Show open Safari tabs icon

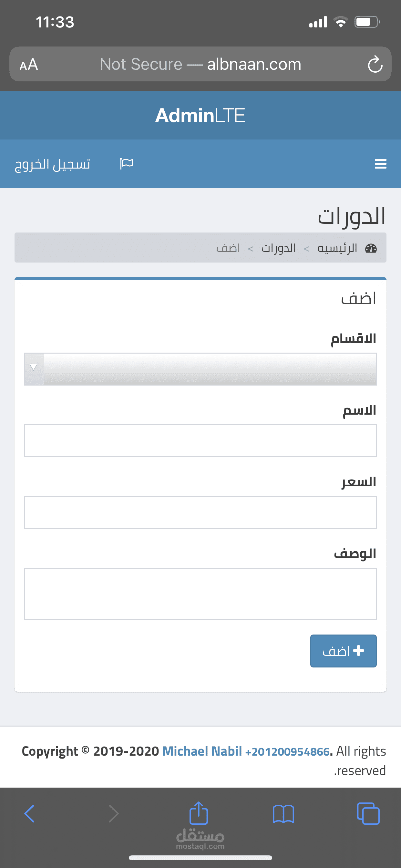[x=368, y=814]
